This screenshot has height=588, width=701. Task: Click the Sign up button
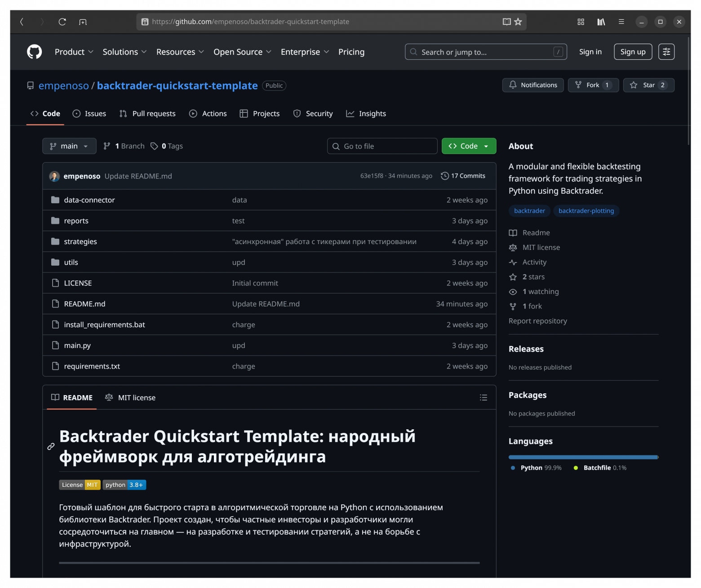[633, 52]
